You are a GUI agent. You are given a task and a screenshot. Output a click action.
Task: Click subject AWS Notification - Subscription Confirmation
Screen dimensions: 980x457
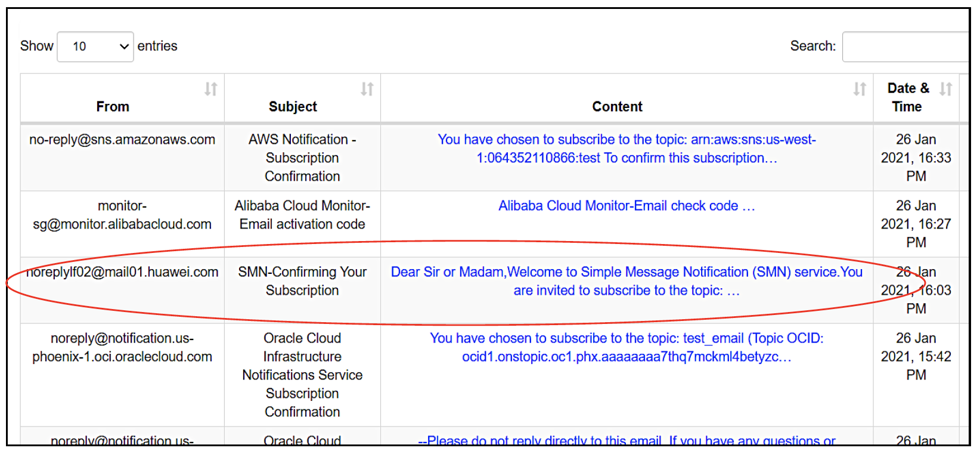(x=302, y=158)
